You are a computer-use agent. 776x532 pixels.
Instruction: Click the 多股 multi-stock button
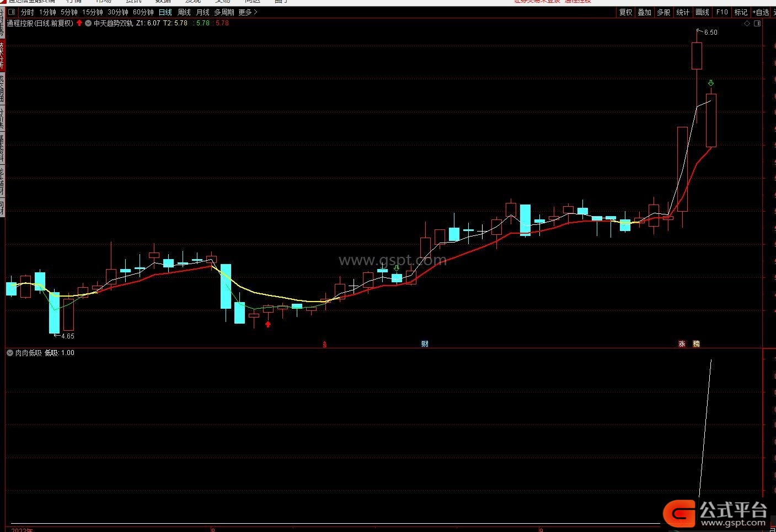coord(663,12)
